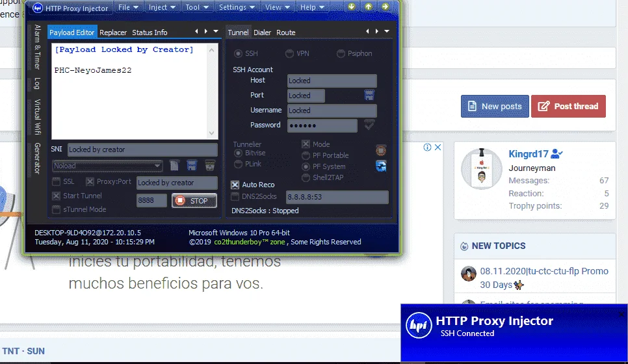Screen dimensions: 628x364
Task: Select PF Portable mode
Action: click(x=306, y=155)
